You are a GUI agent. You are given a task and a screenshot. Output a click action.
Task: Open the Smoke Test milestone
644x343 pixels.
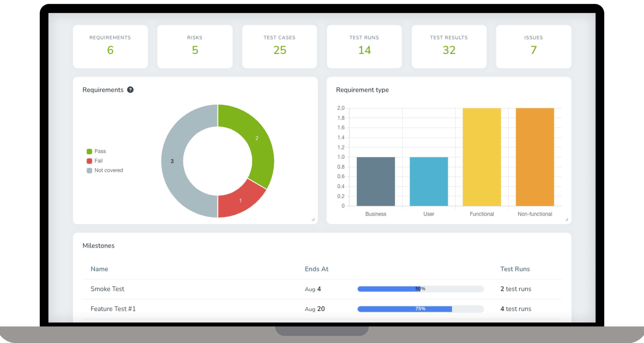pos(107,289)
